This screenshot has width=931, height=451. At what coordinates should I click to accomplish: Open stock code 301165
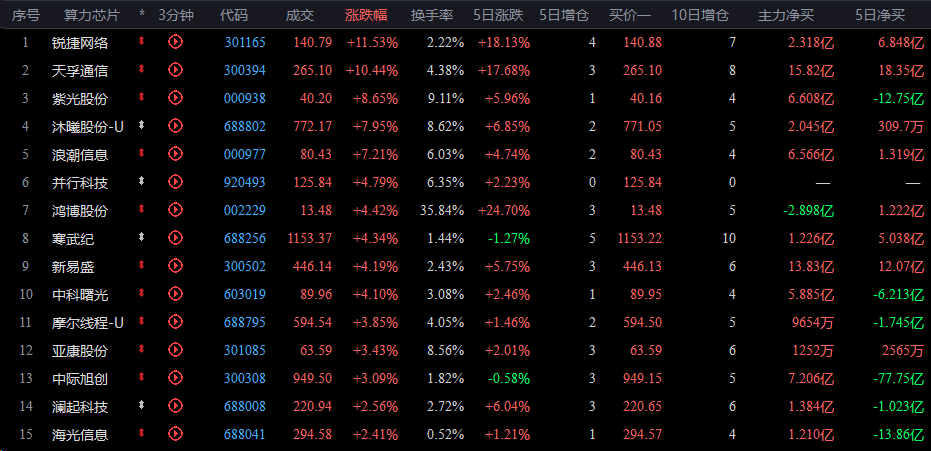tap(245, 42)
